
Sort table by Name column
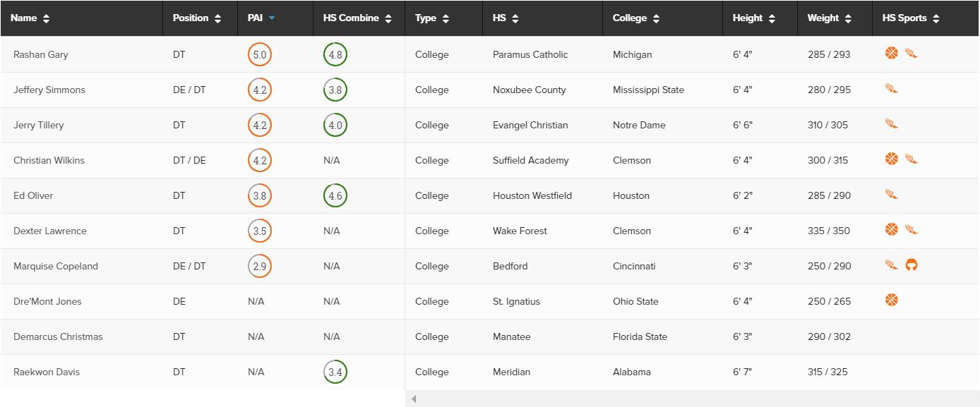pyautogui.click(x=30, y=18)
